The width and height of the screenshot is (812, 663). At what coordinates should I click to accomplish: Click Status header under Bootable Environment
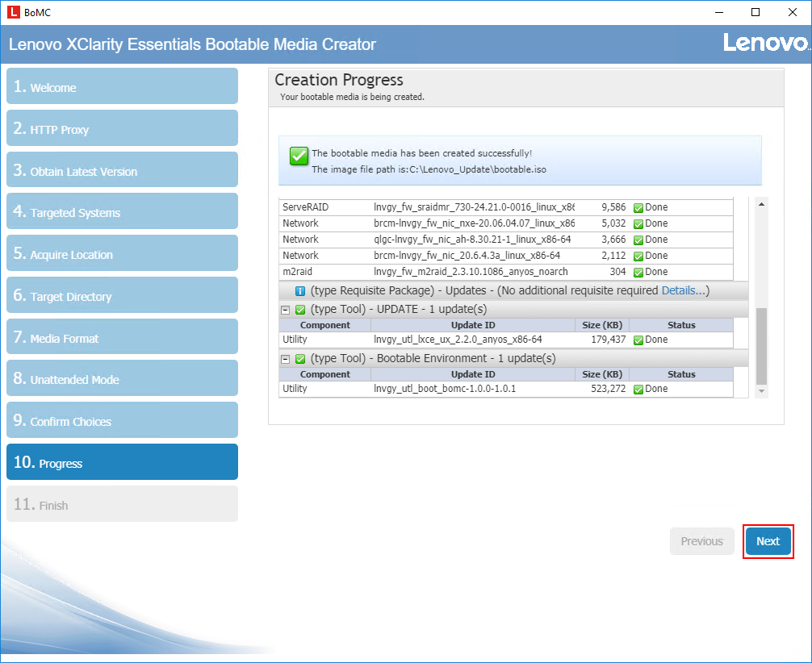[x=681, y=374]
